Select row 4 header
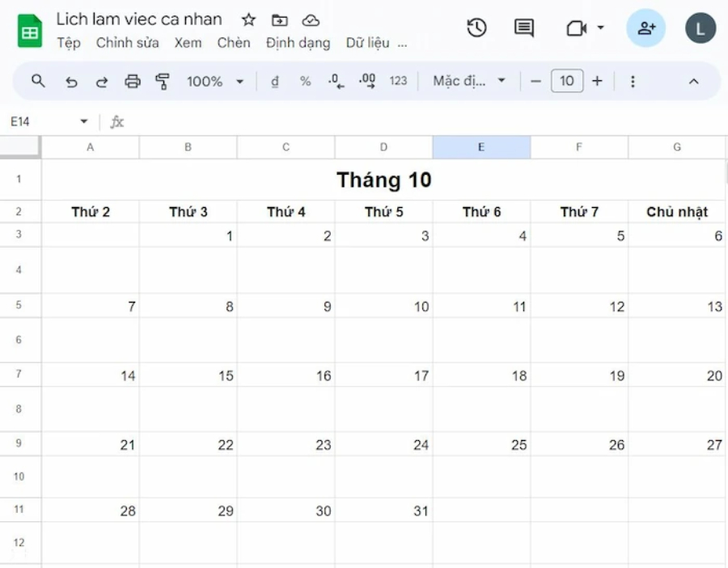The image size is (728, 568). coord(20,269)
